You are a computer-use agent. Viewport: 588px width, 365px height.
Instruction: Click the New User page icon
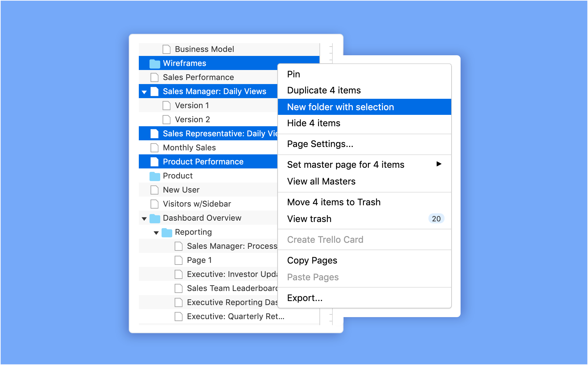[155, 190]
